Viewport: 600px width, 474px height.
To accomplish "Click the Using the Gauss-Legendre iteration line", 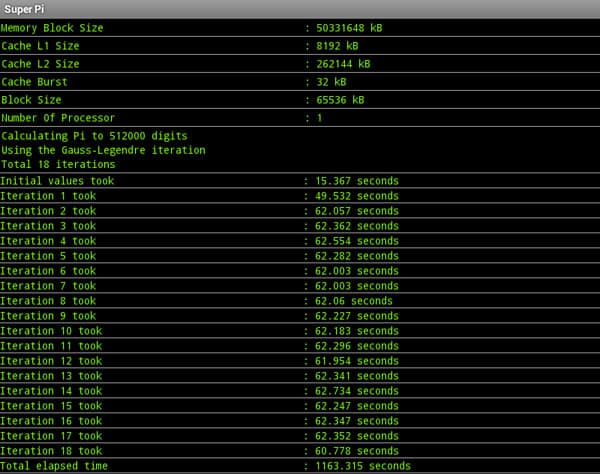I will 103,150.
